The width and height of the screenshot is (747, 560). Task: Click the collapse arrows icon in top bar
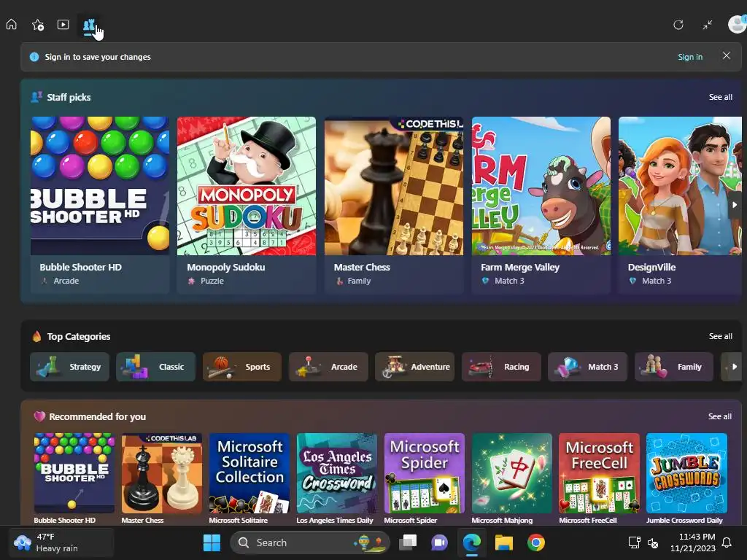click(708, 25)
